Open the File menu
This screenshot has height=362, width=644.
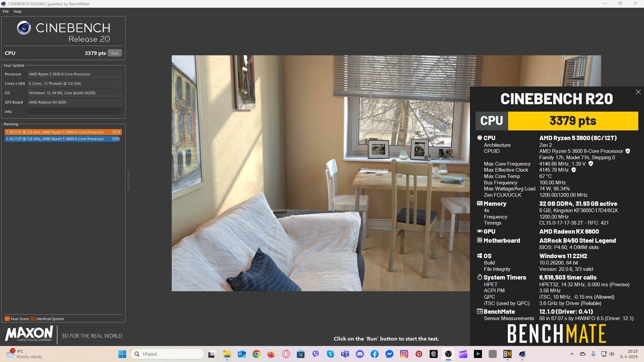tap(6, 11)
